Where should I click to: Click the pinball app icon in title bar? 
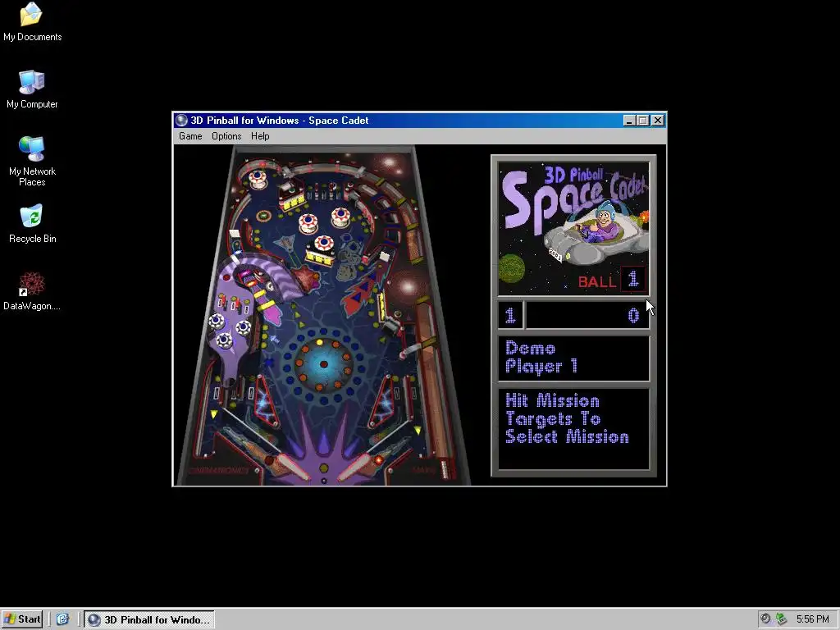click(181, 120)
